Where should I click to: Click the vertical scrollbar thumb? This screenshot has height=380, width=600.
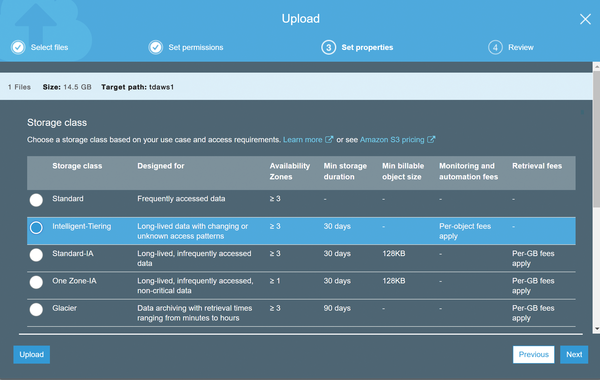(x=597, y=140)
